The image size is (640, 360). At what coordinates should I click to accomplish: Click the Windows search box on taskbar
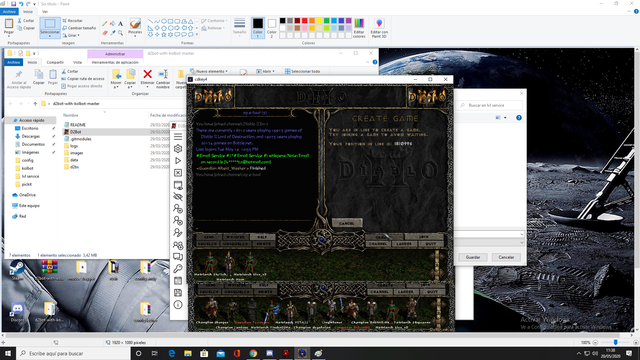pos(73,353)
